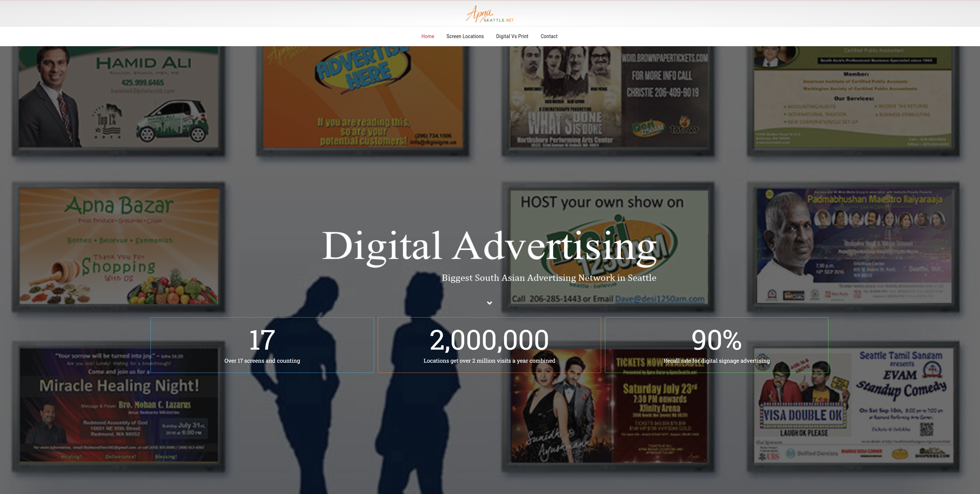Open the Home menu item
This screenshot has width=980, height=494.
[428, 37]
